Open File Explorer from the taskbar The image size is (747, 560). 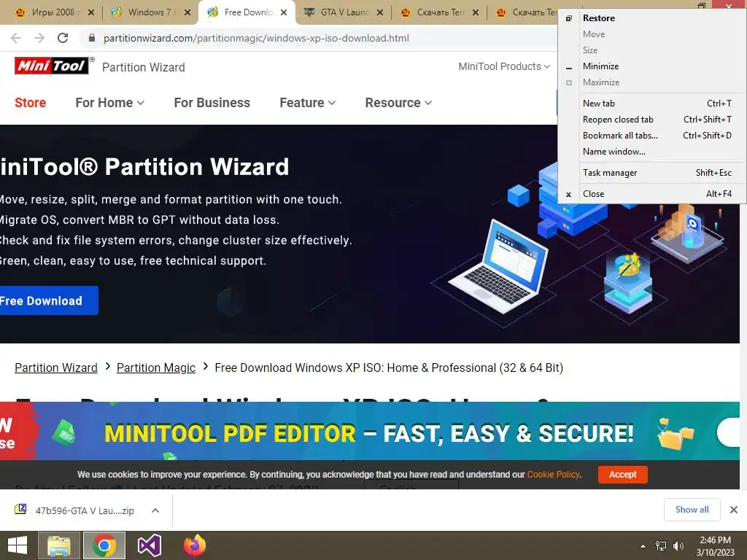[x=59, y=545]
